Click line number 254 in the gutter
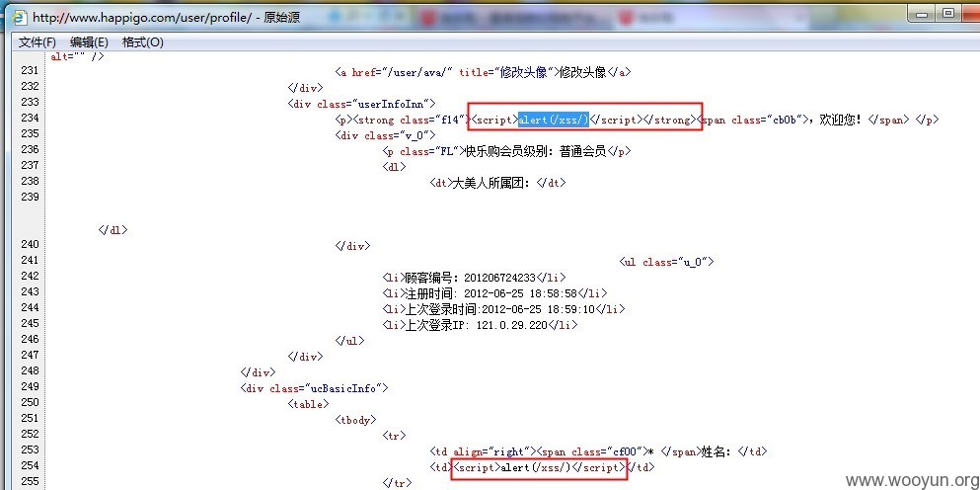This screenshot has width=980, height=490. point(30,465)
